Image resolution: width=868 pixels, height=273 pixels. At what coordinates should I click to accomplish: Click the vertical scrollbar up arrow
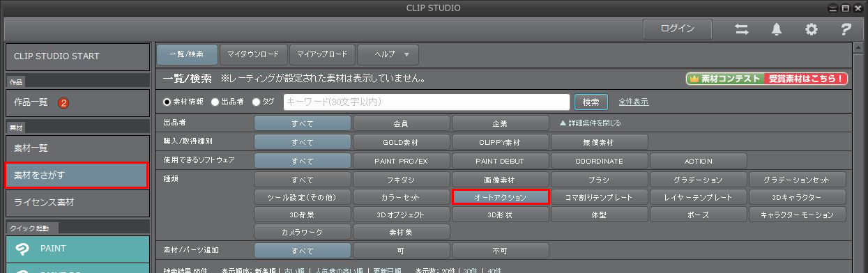(x=858, y=47)
